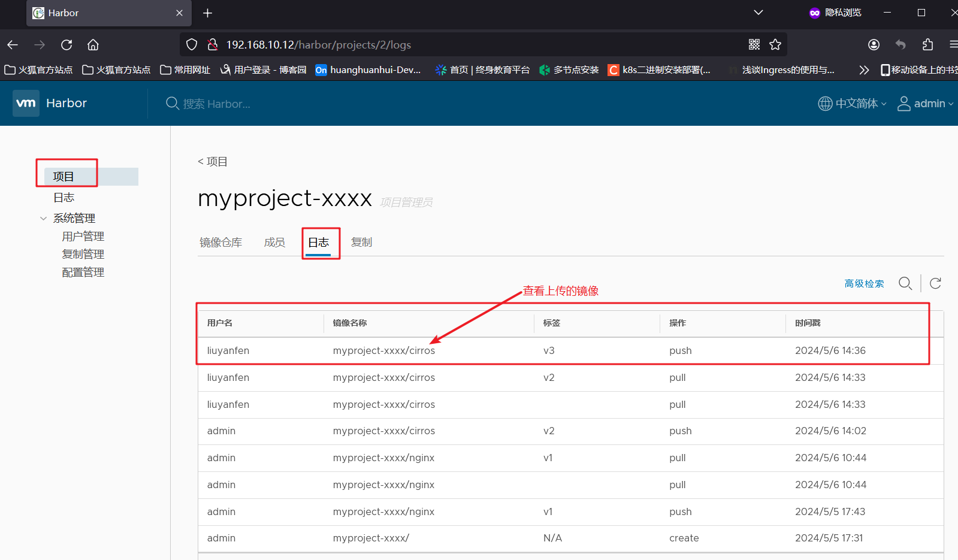Open the Firefox account icon
958x560 pixels.
click(x=874, y=44)
